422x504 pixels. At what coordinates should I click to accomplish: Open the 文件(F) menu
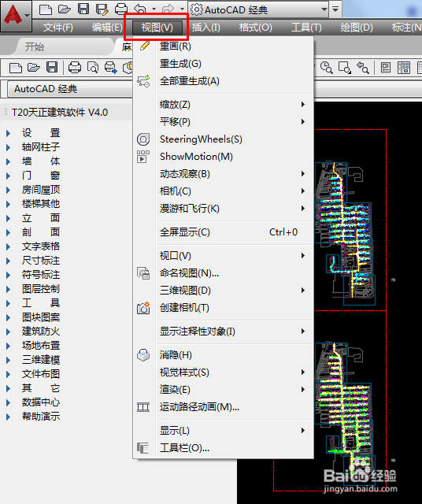coord(57,28)
